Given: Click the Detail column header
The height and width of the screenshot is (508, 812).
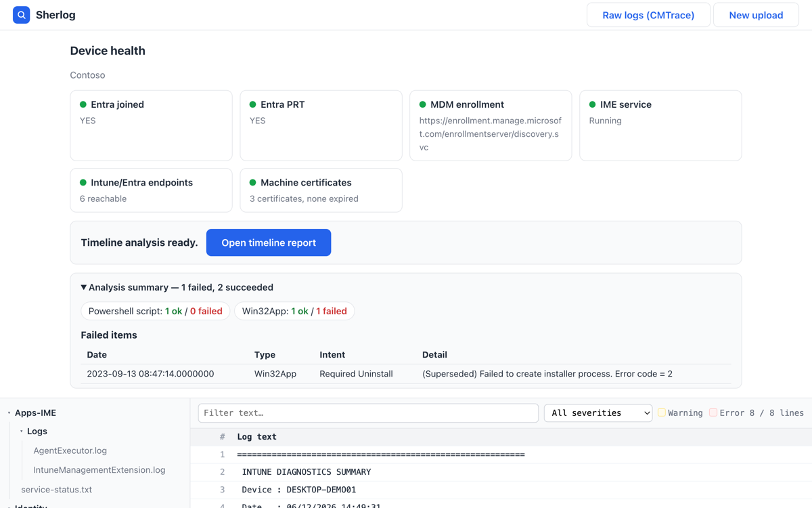Looking at the screenshot, I should click(434, 355).
